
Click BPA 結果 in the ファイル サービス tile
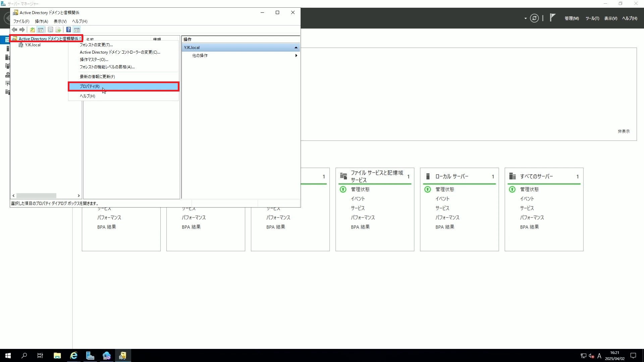[360, 227]
